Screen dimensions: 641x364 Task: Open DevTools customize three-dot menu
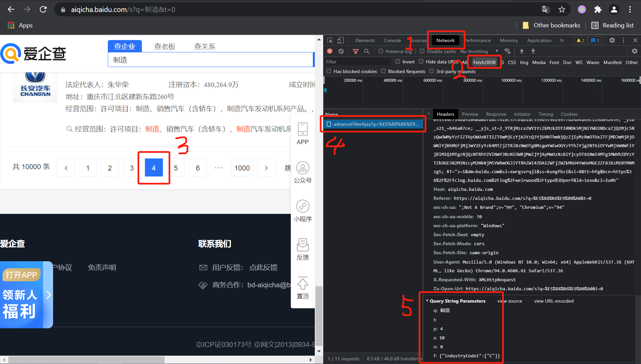pyautogui.click(x=623, y=40)
